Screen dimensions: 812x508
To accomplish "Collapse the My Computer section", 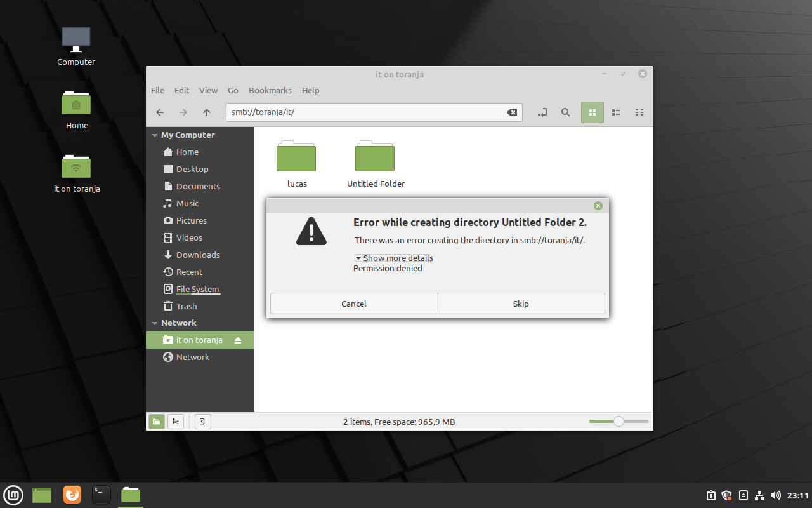I will click(x=154, y=135).
